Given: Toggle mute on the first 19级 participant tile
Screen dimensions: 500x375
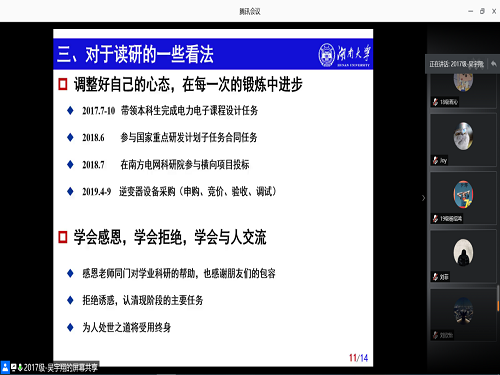Looking at the screenshot, I should coord(435,102).
